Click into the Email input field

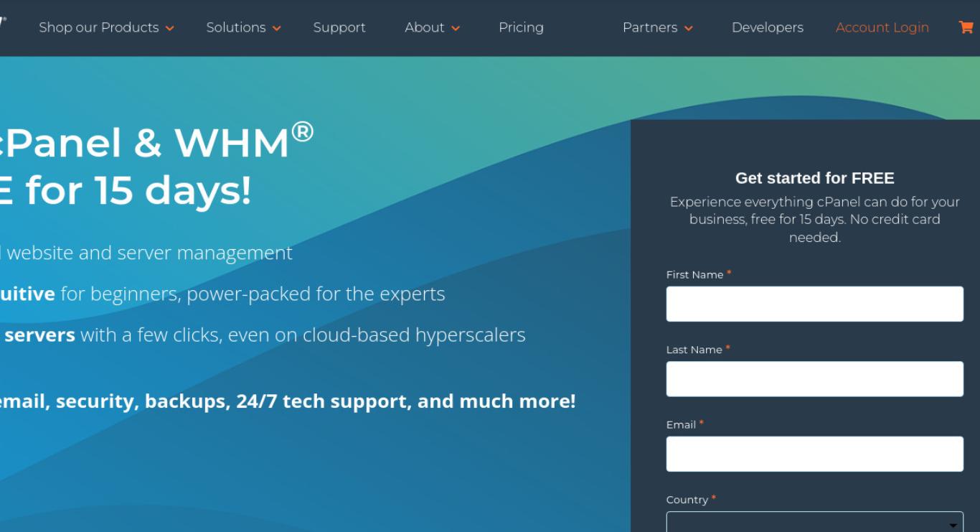tap(815, 454)
